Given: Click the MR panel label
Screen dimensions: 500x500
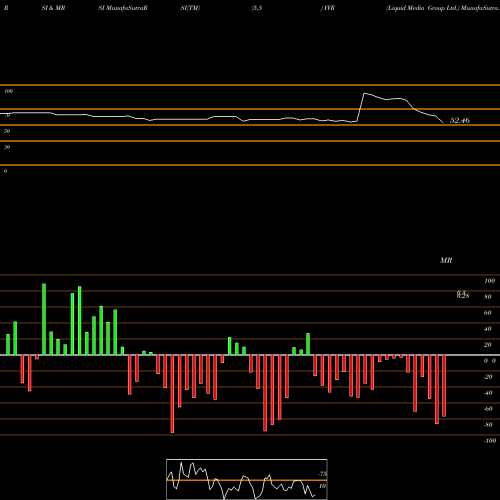Looking at the screenshot, I should [446, 260].
